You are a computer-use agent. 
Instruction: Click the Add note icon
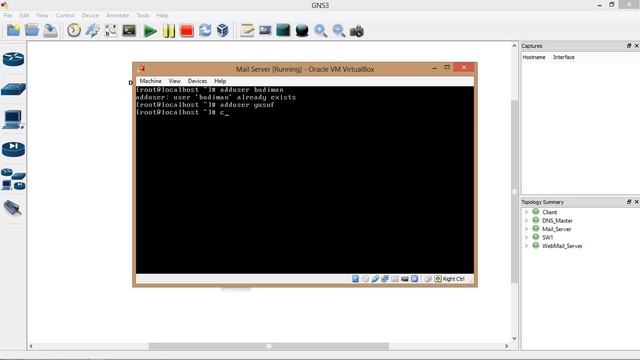click(x=247, y=31)
